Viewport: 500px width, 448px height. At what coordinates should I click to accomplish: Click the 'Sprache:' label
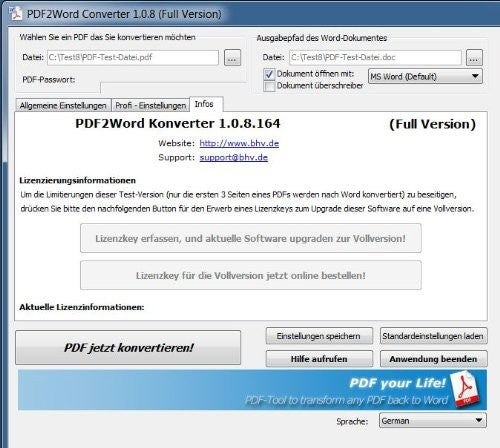point(352,421)
